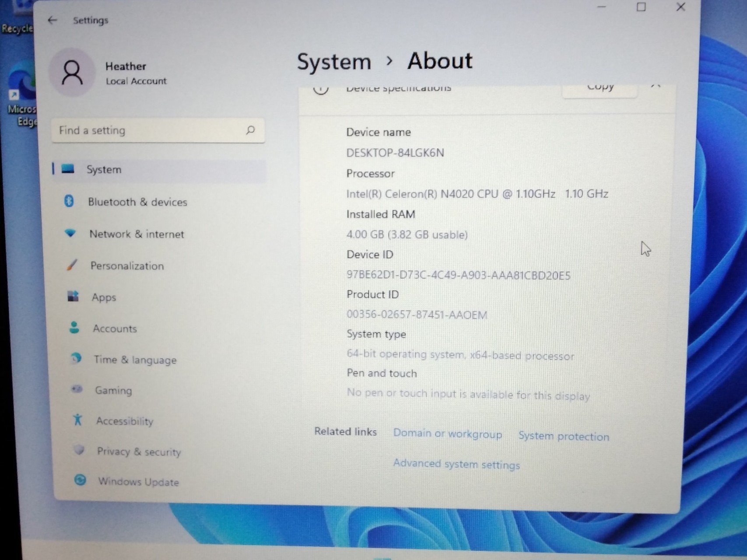Select the Privacy shield icon
Image resolution: width=747 pixels, height=560 pixels.
79,450
